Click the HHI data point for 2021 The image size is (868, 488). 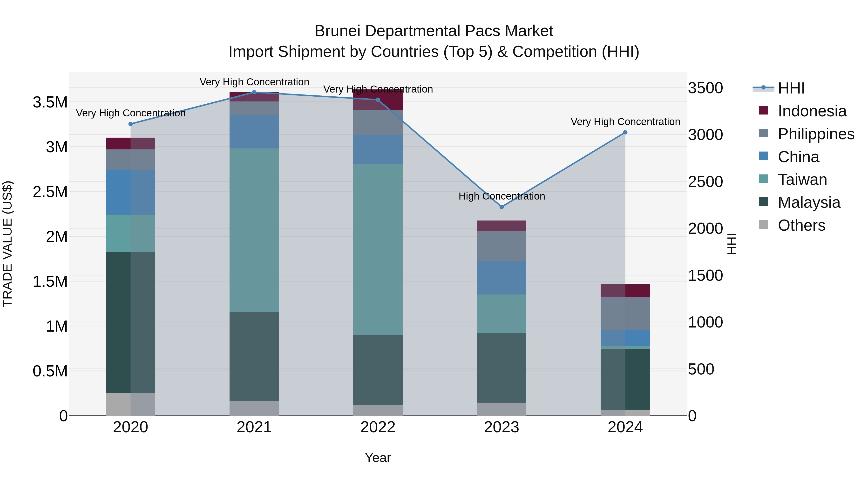[x=254, y=92]
